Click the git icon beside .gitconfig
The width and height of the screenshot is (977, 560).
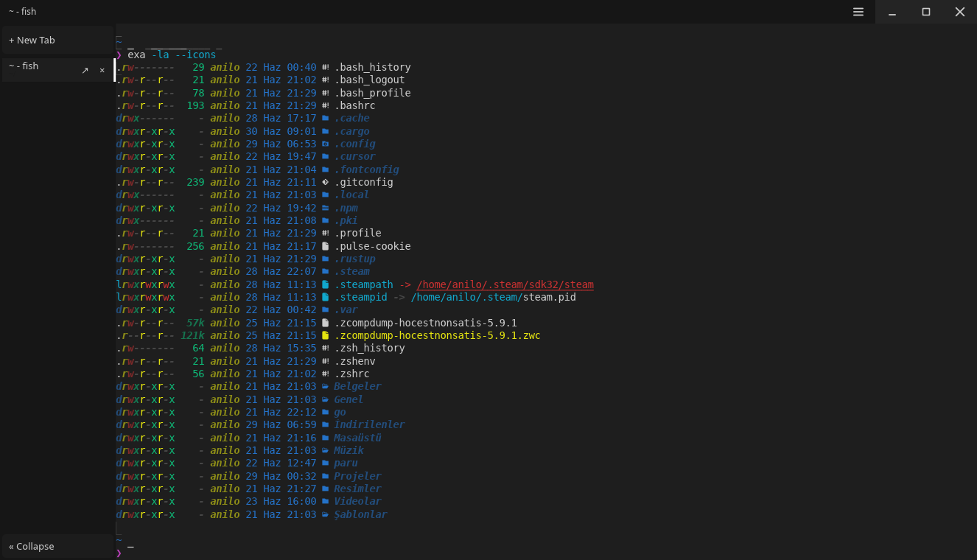point(325,182)
